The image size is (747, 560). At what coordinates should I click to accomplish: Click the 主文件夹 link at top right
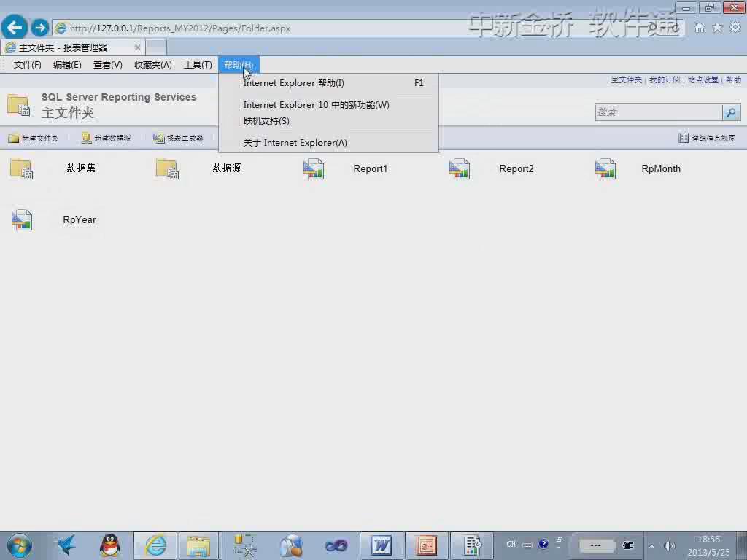tap(627, 79)
